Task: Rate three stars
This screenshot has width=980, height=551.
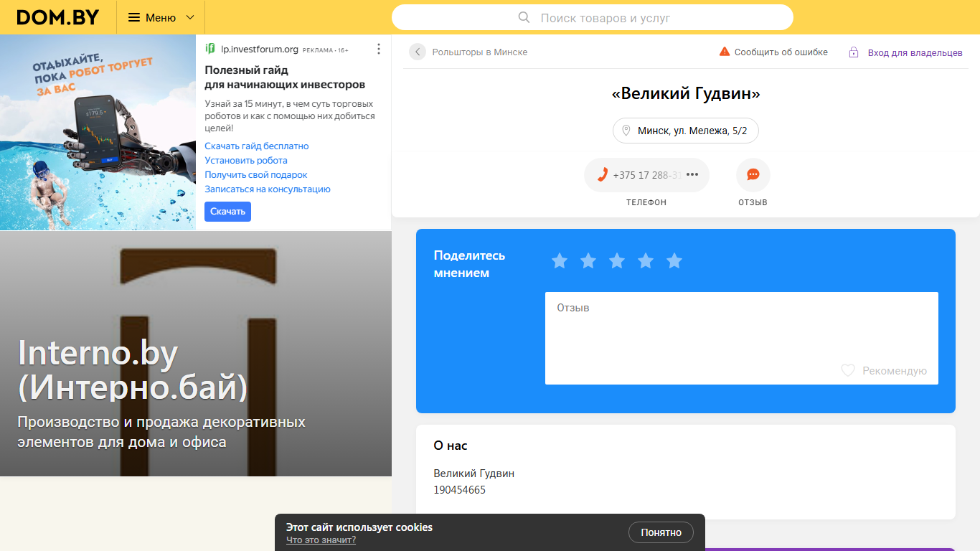Action: pos(617,261)
